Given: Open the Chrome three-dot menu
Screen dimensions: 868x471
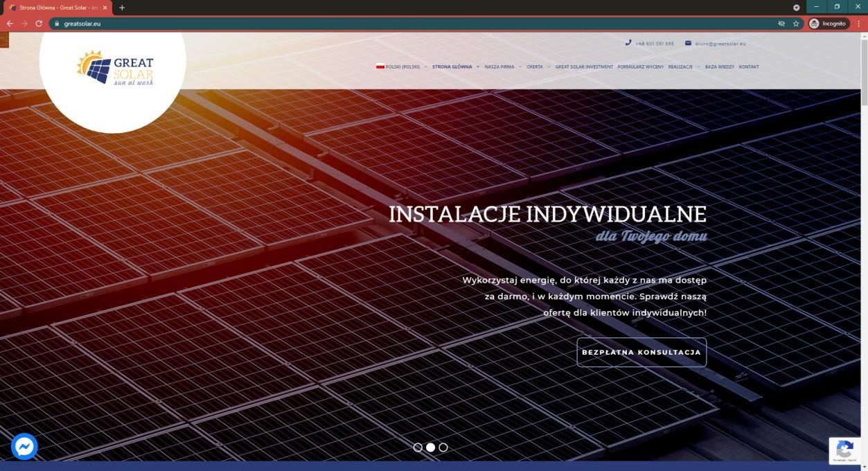Looking at the screenshot, I should pos(859,23).
